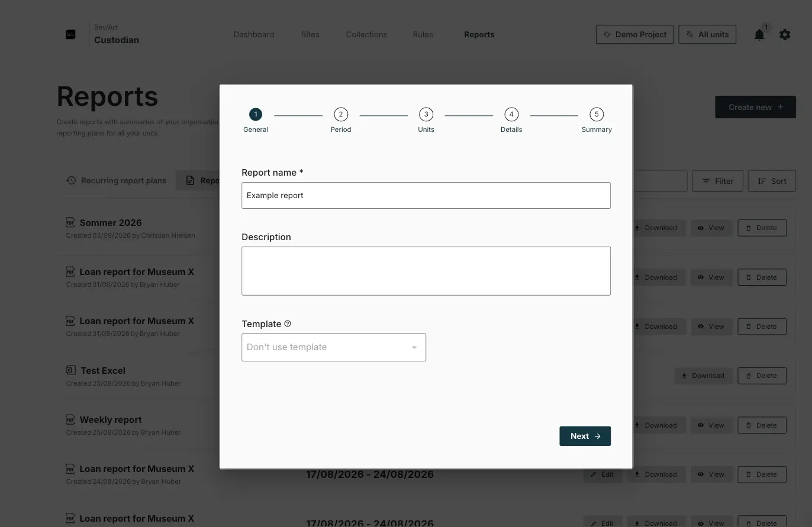Screen dimensions: 812x527
Task: Open the Sort options
Action: pos(772,181)
